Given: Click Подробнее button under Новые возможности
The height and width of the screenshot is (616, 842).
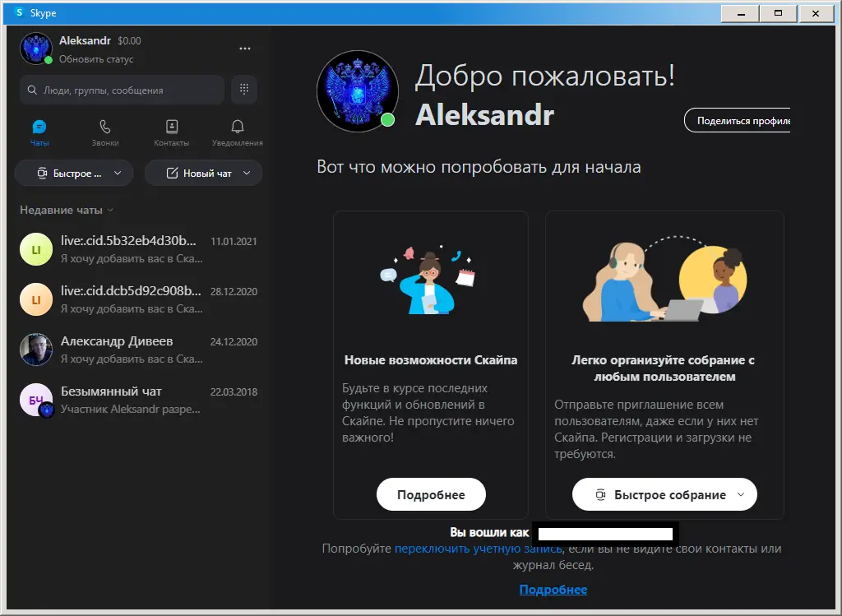Looking at the screenshot, I should (x=431, y=494).
